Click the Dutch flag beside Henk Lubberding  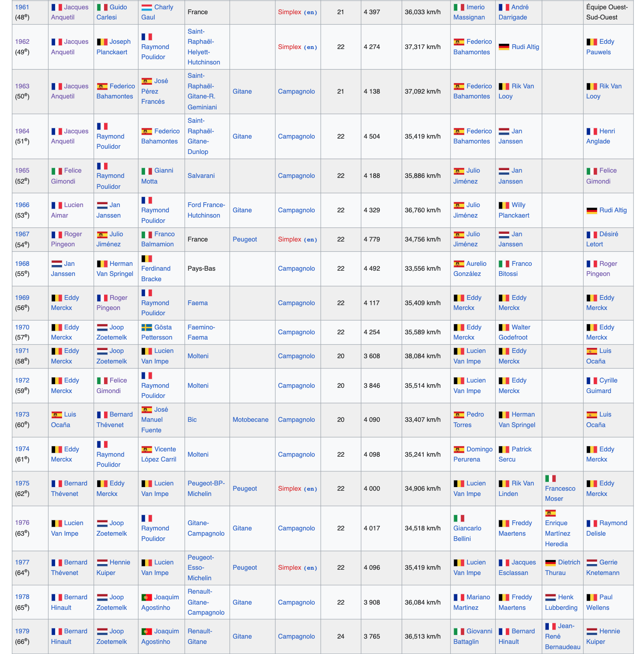pyautogui.click(x=550, y=597)
